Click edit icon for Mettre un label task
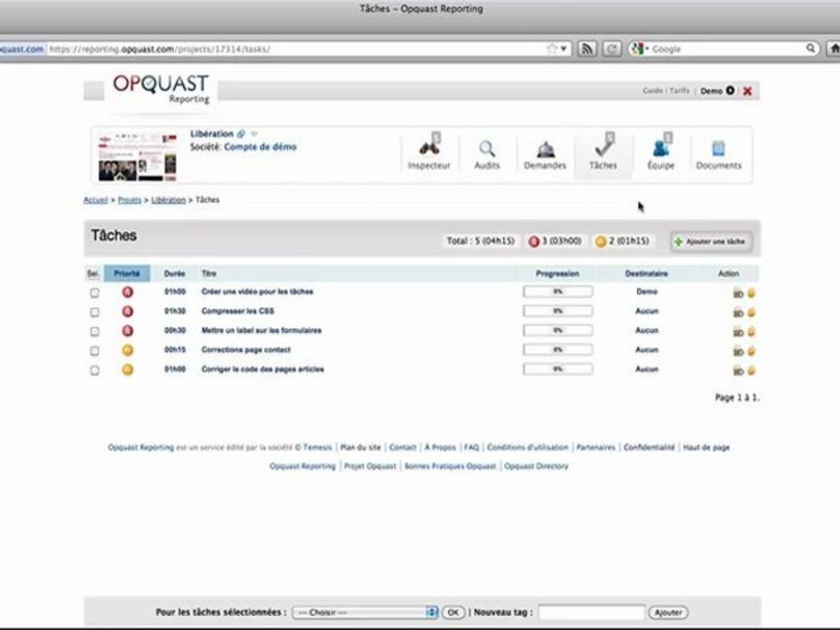 point(738,332)
